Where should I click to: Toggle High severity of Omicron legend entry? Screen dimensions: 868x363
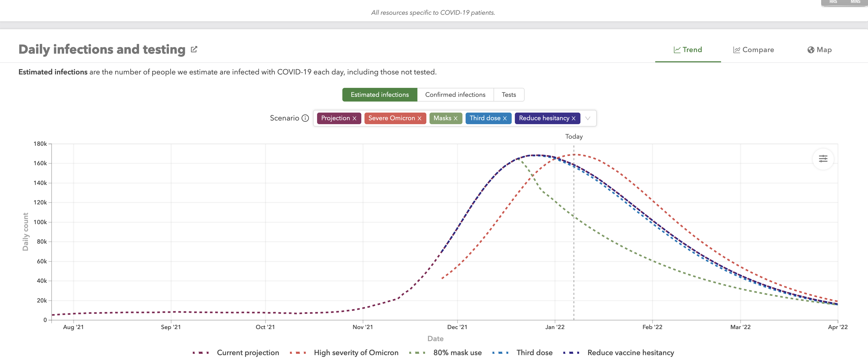pos(344,352)
